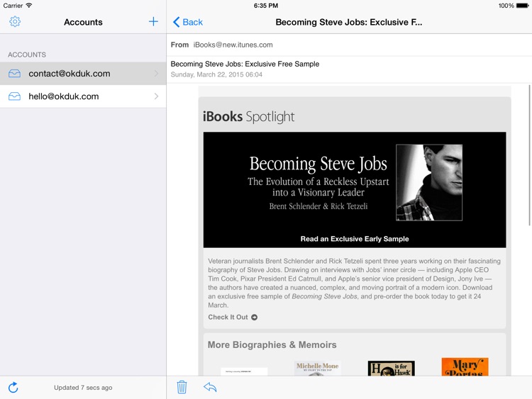The image size is (532, 399).
Task: Tap the iBooks Spotlight header
Action: (x=249, y=117)
